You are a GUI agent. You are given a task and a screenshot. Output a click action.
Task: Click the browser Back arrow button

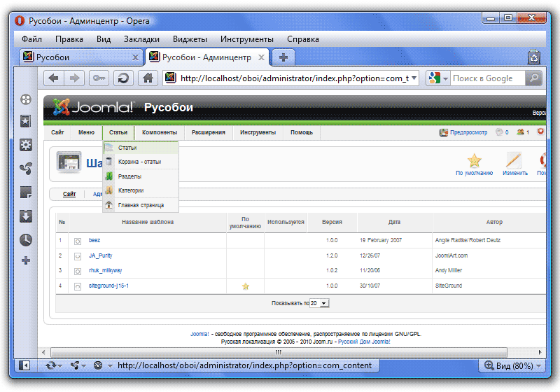click(54, 78)
